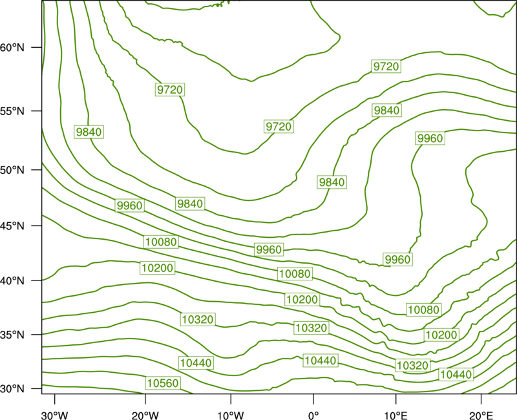Viewport: 517px width, 420px height.
Task: Select the 10°E longitude tick label
Action: (395, 415)
